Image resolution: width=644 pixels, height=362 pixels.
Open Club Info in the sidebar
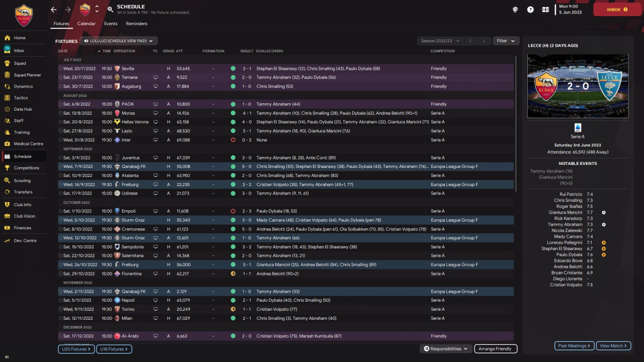click(23, 205)
